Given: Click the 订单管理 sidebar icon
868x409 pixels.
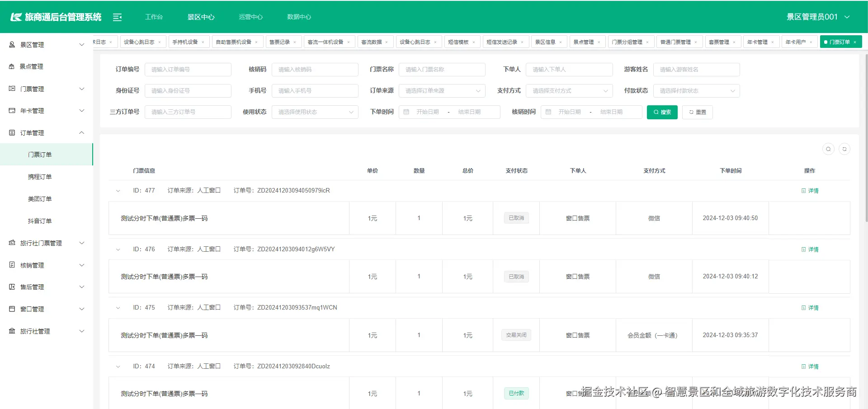Looking at the screenshot, I should (x=12, y=132).
